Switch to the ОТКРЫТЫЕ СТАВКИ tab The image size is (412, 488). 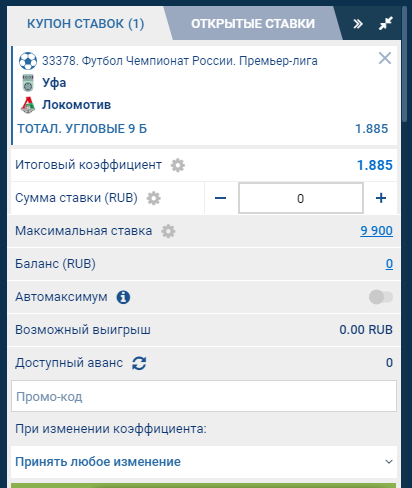253,24
